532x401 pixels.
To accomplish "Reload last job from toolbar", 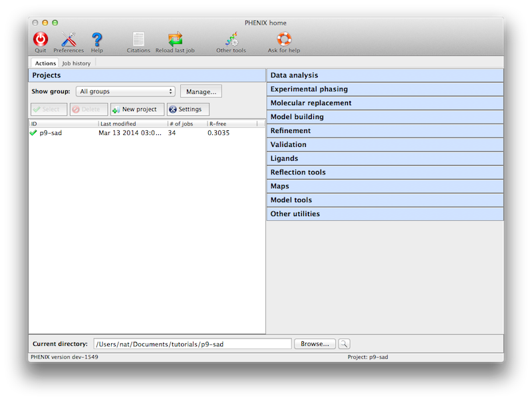I will click(175, 39).
